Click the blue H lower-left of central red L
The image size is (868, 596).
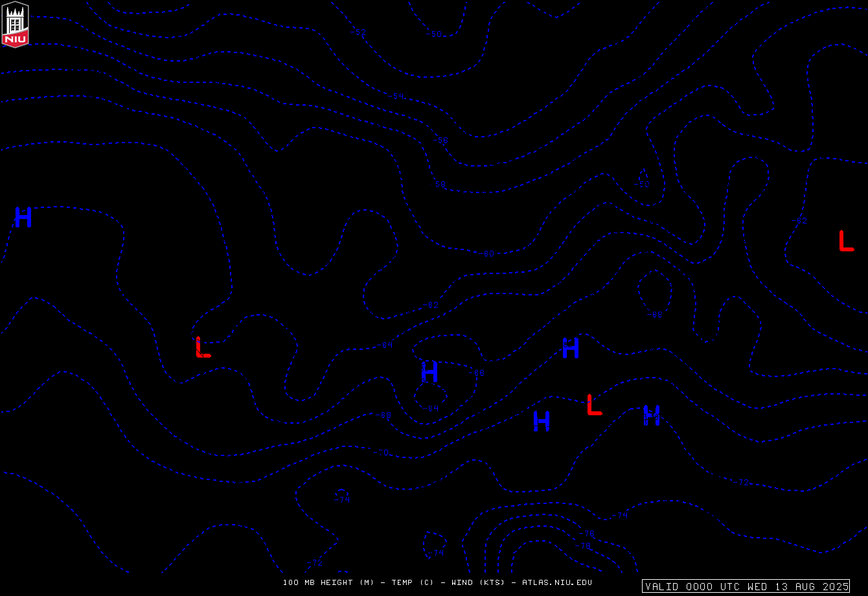coord(542,420)
